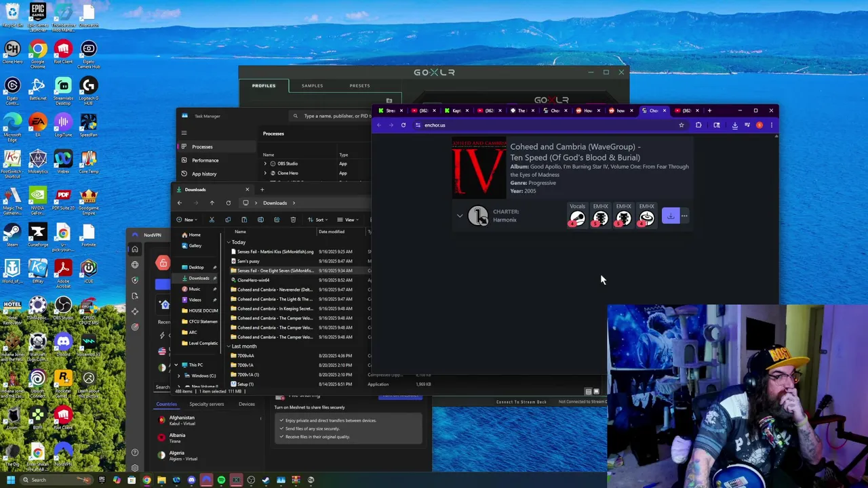Image resolution: width=868 pixels, height=488 pixels.
Task: Click the Task Manager search box
Action: [x=332, y=116]
